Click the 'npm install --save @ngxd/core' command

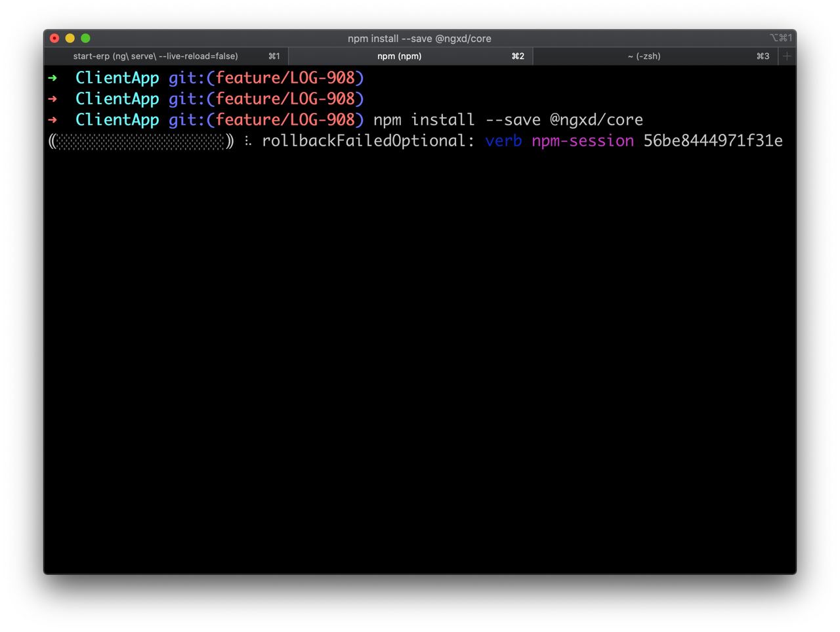(508, 120)
